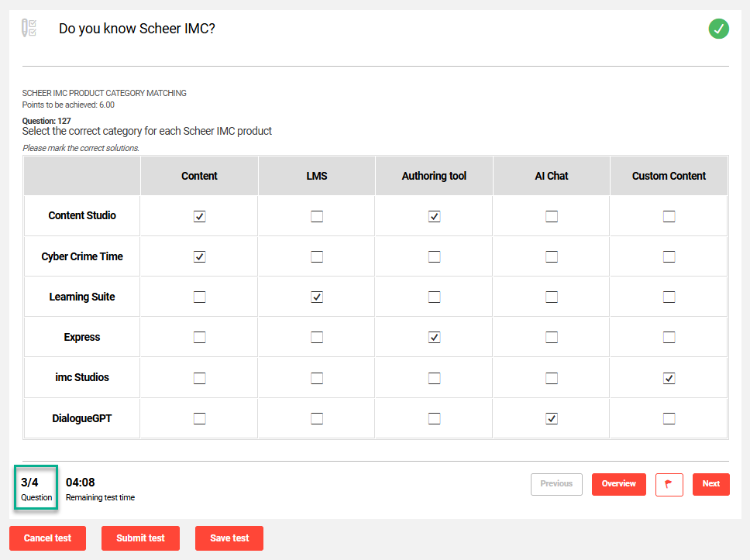Check Authoring tool for imc Studios
This screenshot has width=750, height=560.
tap(435, 378)
